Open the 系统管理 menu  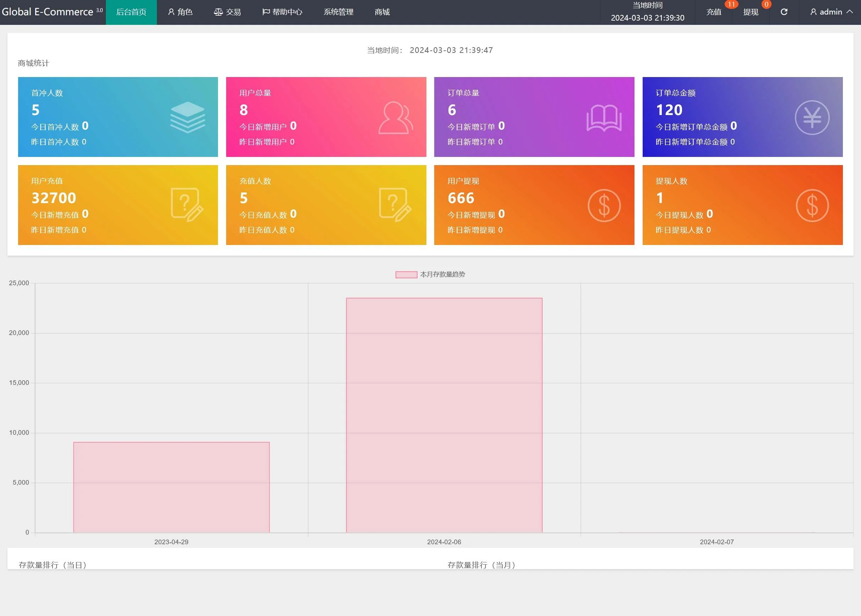coord(338,12)
